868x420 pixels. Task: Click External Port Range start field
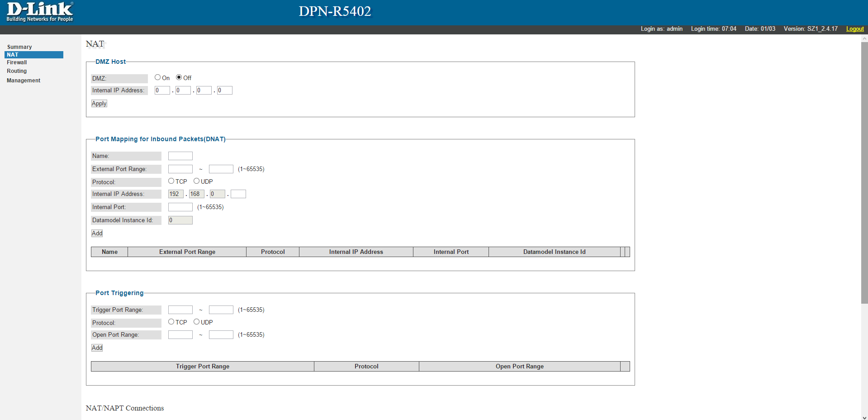(180, 169)
